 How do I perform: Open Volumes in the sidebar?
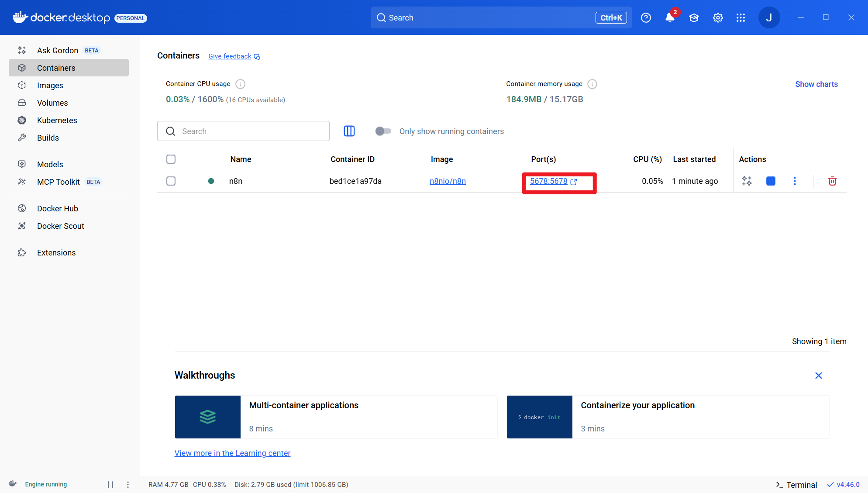(52, 103)
